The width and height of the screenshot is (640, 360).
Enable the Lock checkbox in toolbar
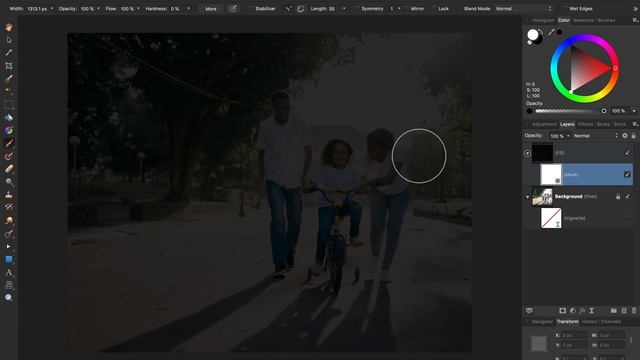click(x=433, y=9)
